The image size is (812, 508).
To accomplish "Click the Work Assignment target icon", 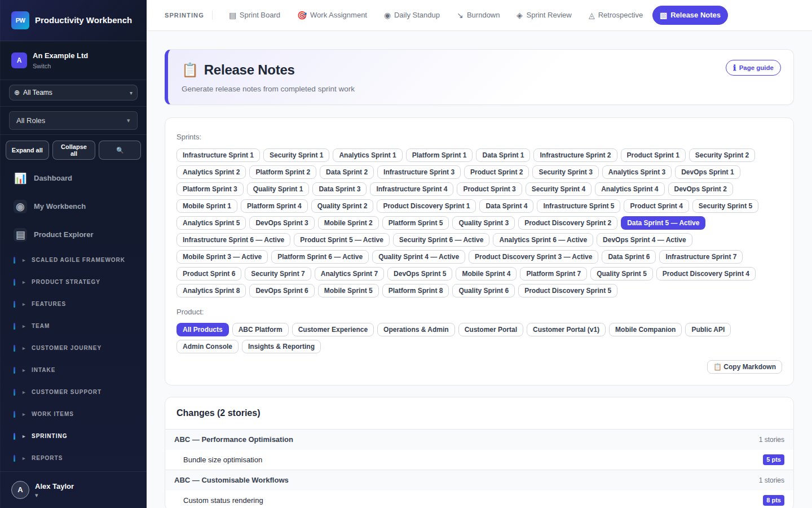I will (x=302, y=15).
